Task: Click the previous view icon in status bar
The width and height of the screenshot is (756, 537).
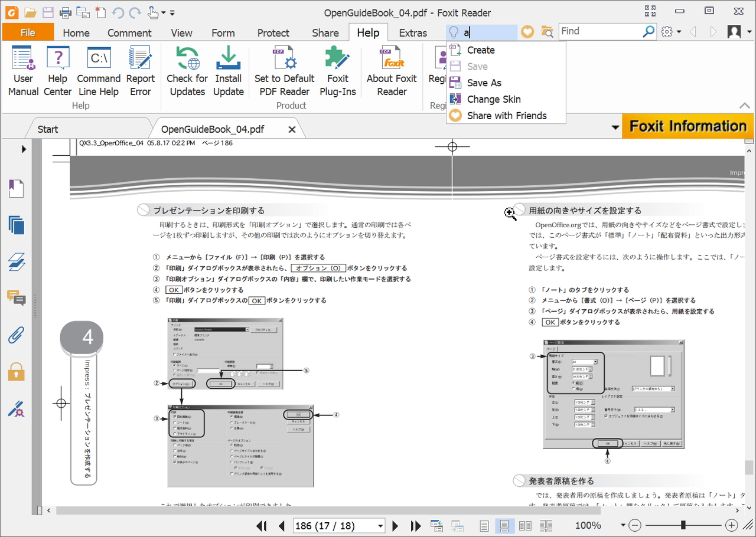Action: tap(437, 526)
